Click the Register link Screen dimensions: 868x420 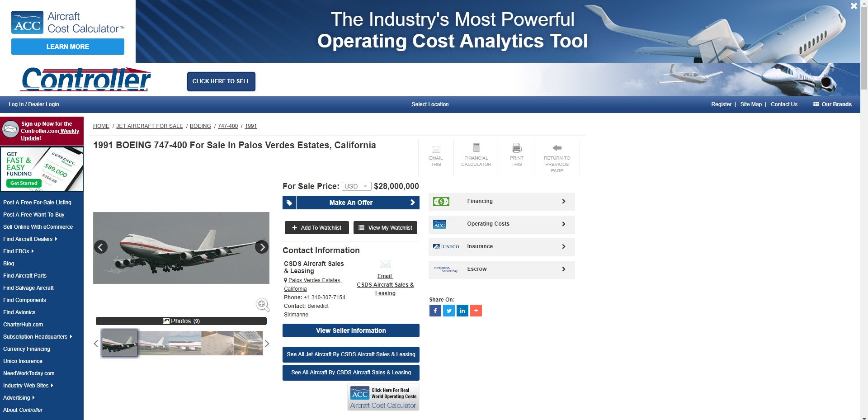721,104
